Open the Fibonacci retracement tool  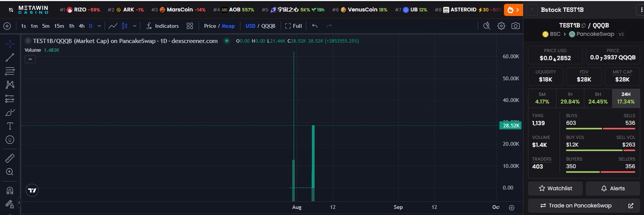tap(10, 71)
